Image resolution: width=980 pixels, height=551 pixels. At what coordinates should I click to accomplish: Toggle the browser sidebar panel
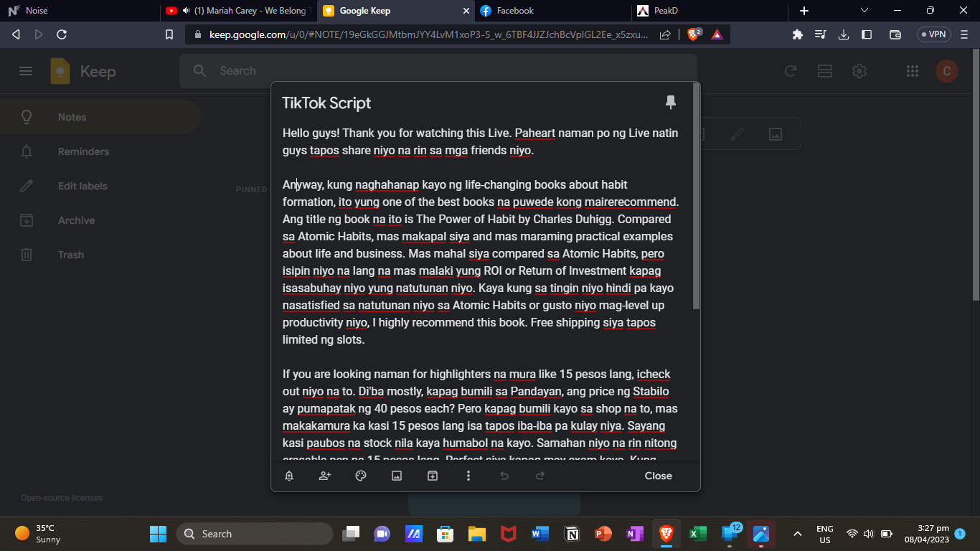[867, 34]
